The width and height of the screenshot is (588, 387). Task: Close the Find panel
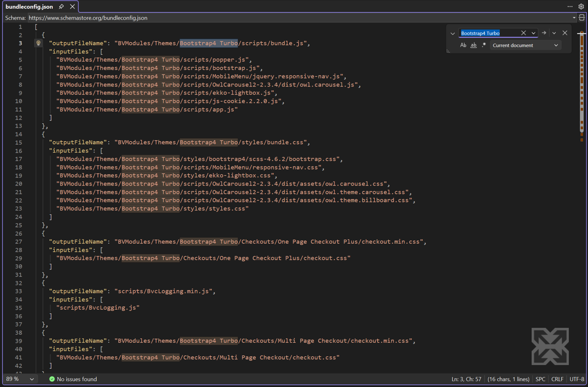565,33
